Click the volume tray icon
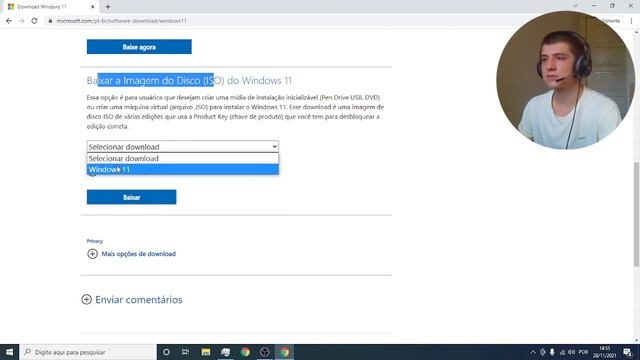Image resolution: width=640 pixels, height=360 pixels. tap(571, 352)
